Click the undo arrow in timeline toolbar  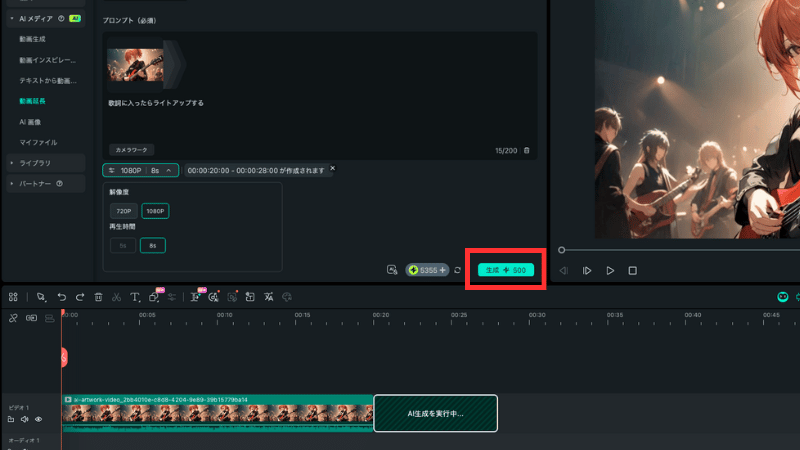[x=61, y=297]
